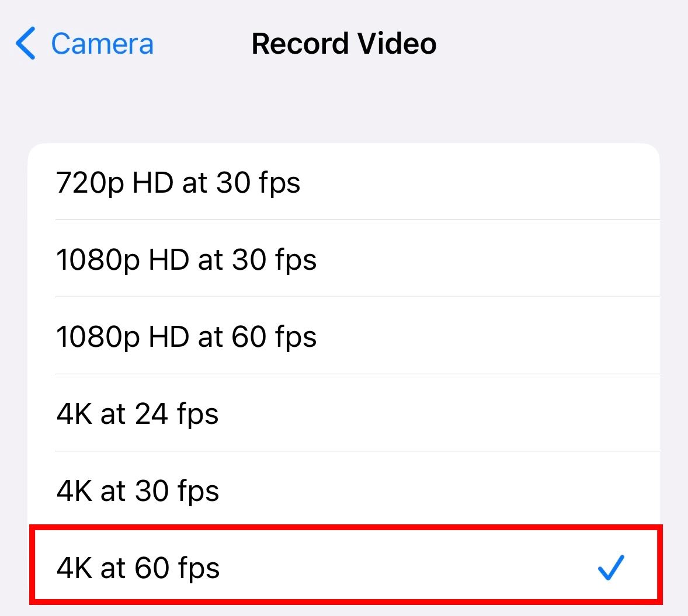Image resolution: width=688 pixels, height=616 pixels.
Task: Tap the word "Camera" in the header
Action: [102, 44]
